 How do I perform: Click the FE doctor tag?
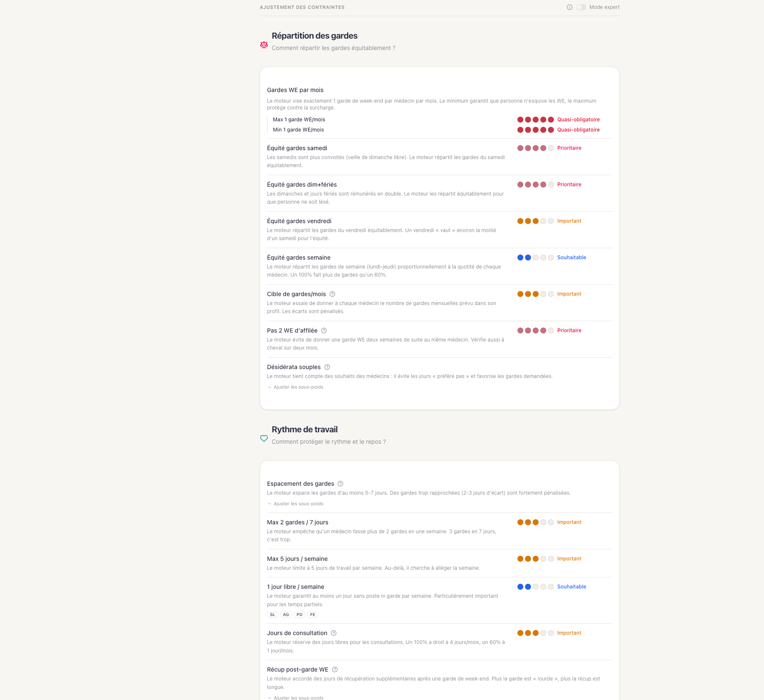313,614
